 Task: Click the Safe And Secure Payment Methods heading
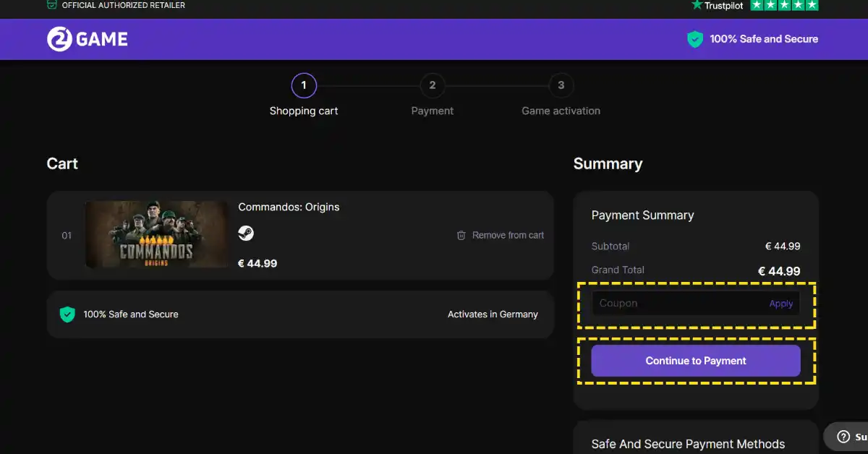(688, 444)
